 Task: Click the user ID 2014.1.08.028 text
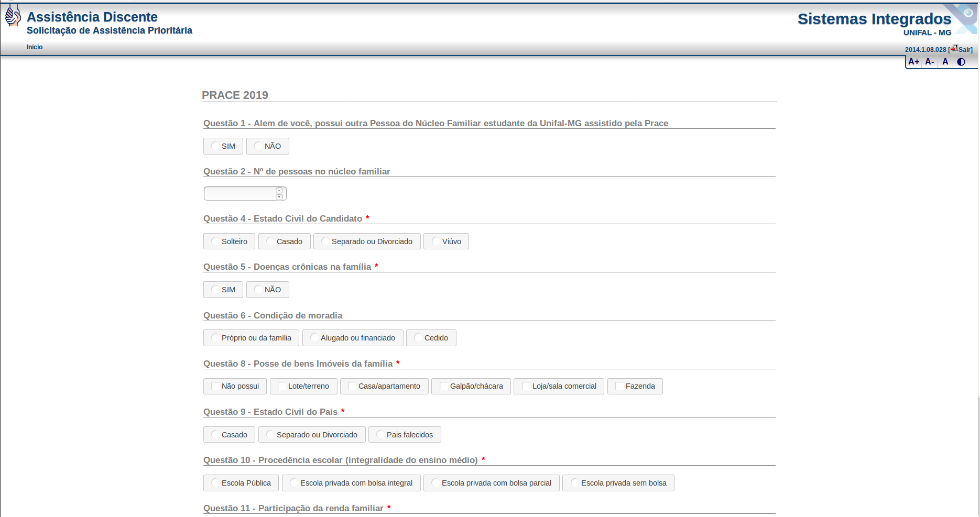pyautogui.click(x=925, y=50)
